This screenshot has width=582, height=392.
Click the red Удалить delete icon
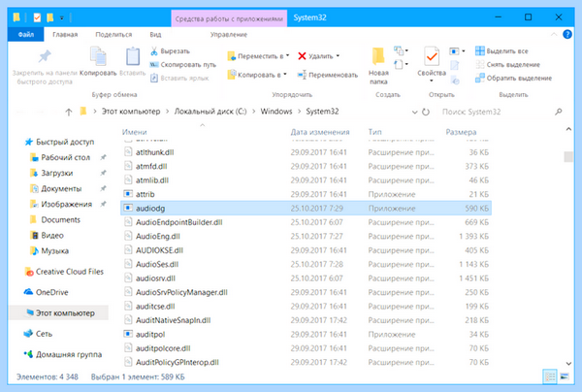click(x=302, y=56)
